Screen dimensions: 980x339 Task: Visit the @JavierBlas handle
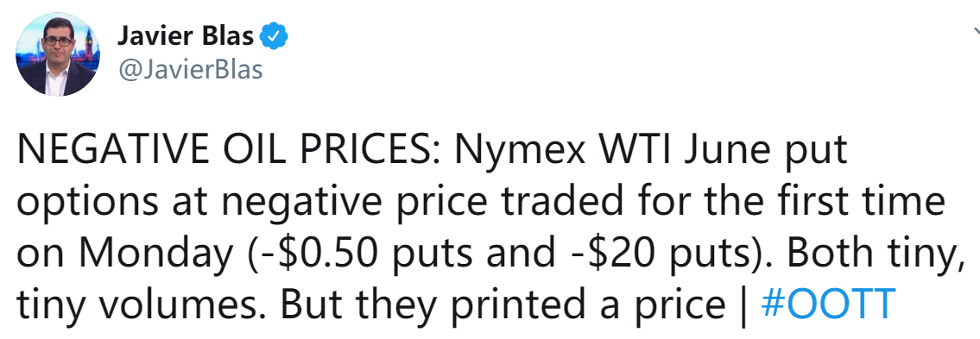(x=190, y=70)
